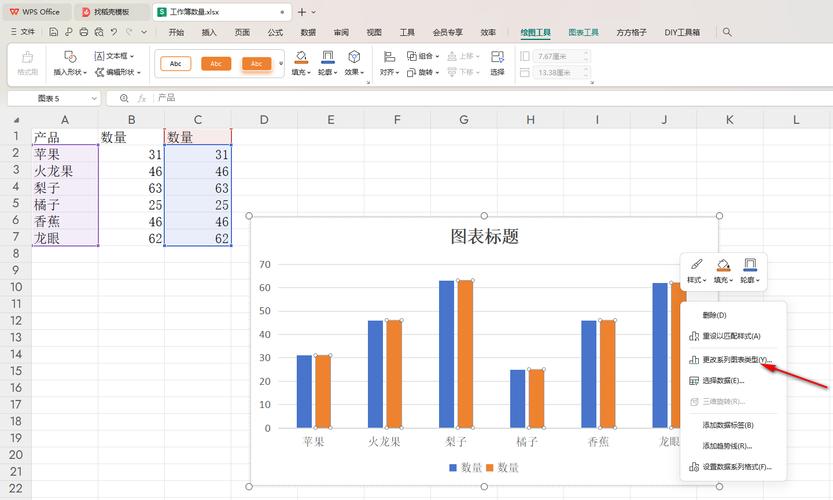Switch to the 插入 ribbon tab
The height and width of the screenshot is (500, 833).
[x=209, y=32]
